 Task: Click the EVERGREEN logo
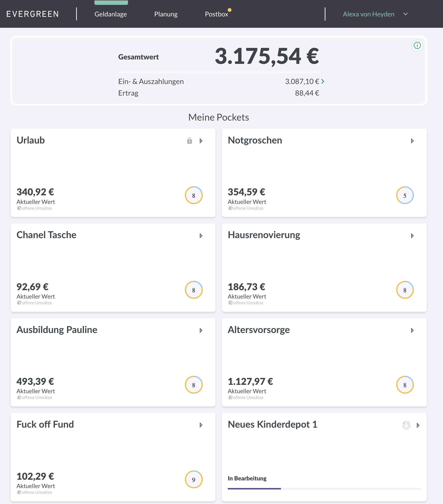(x=33, y=14)
